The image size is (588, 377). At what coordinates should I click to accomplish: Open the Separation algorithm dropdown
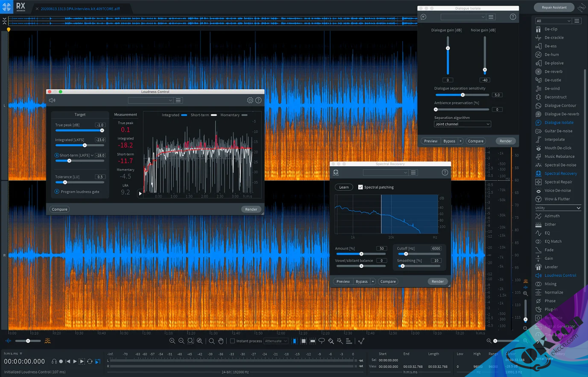(462, 124)
